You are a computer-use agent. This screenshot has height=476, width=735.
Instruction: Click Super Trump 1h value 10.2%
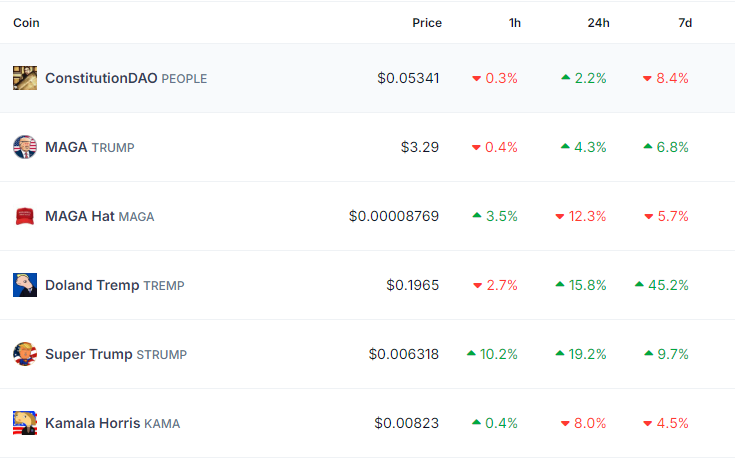(499, 354)
